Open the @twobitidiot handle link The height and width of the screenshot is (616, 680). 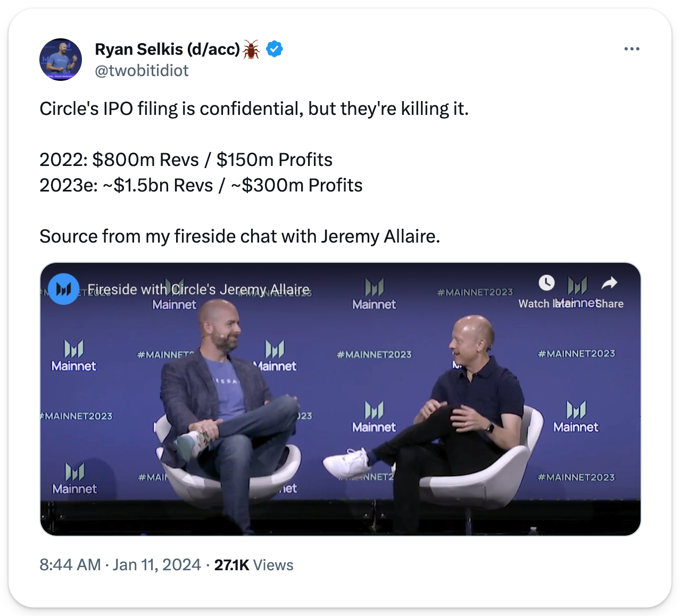(x=142, y=70)
